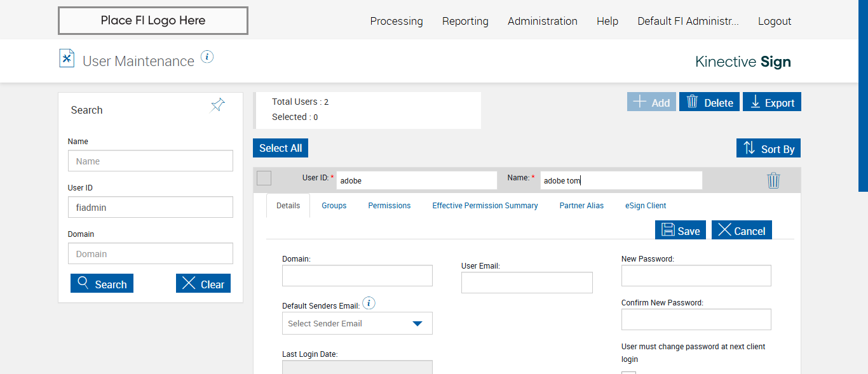Open the Select Sender Email dropdown
The image size is (868, 374).
pyautogui.click(x=357, y=323)
